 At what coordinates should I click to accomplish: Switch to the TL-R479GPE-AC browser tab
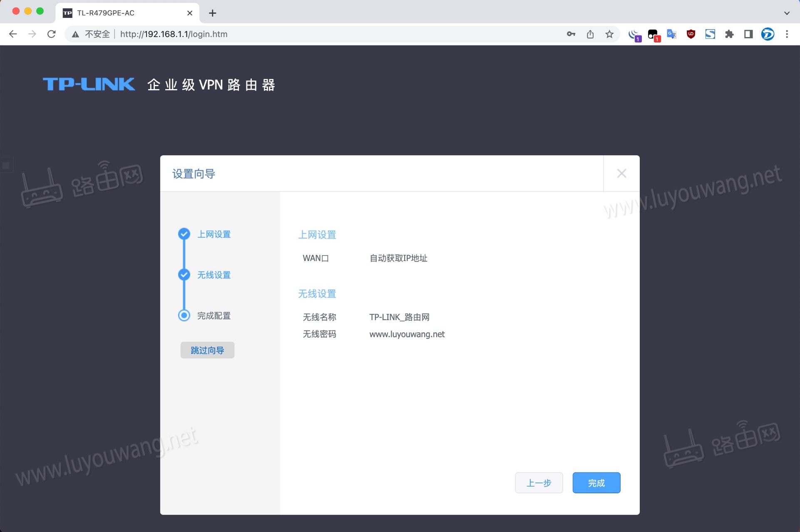pos(117,13)
